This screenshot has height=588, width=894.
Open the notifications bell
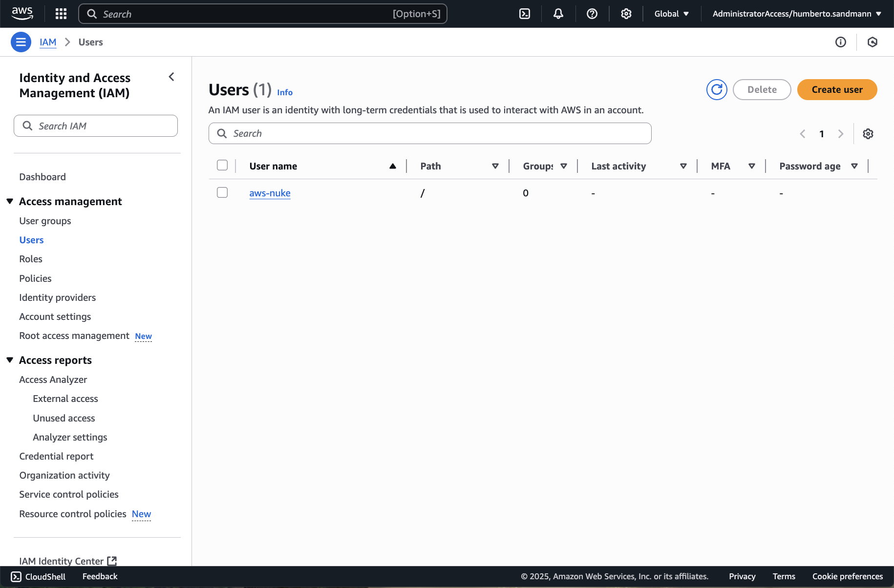click(558, 14)
